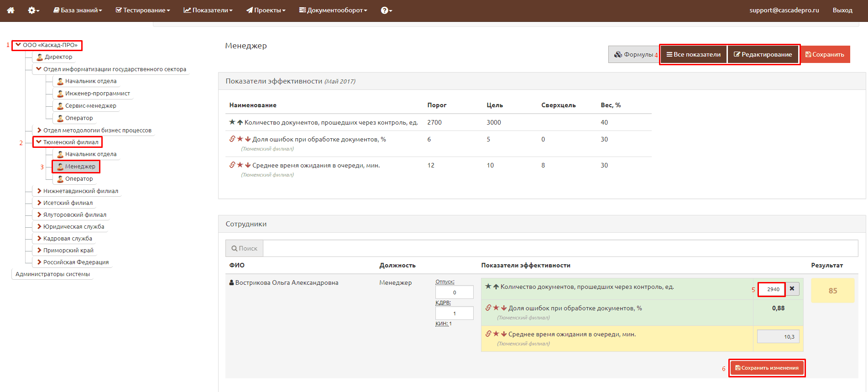The image size is (868, 392).
Task: Expand Отдел методологии бизнес процессов
Action: point(39,130)
